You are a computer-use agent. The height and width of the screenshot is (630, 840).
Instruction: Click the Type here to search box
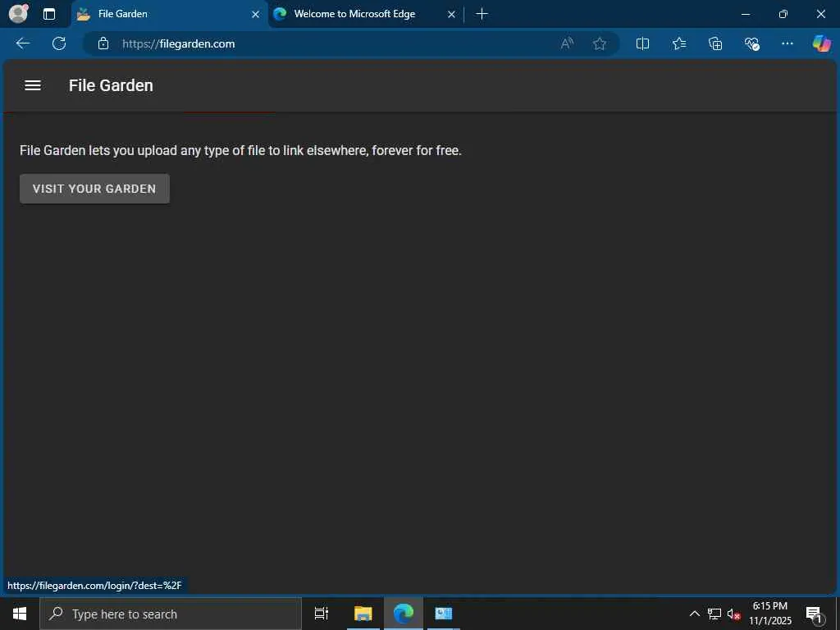(x=171, y=614)
